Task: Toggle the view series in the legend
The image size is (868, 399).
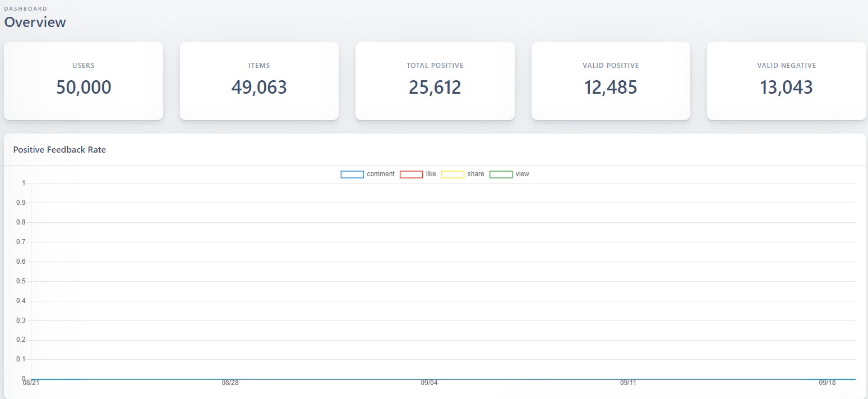Action: pyautogui.click(x=522, y=174)
